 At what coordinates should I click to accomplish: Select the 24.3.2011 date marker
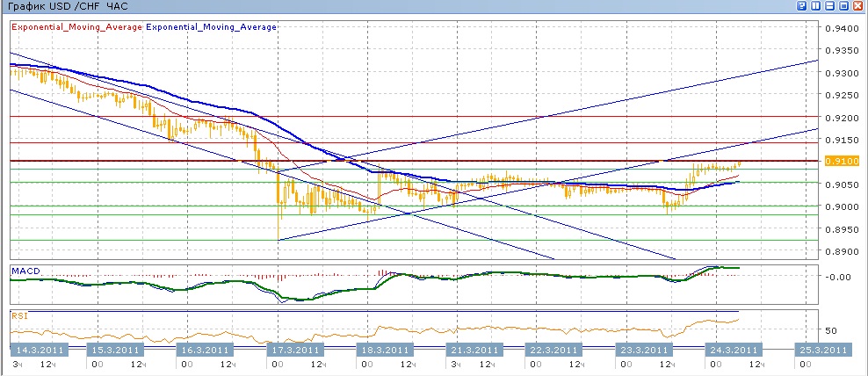(x=733, y=350)
